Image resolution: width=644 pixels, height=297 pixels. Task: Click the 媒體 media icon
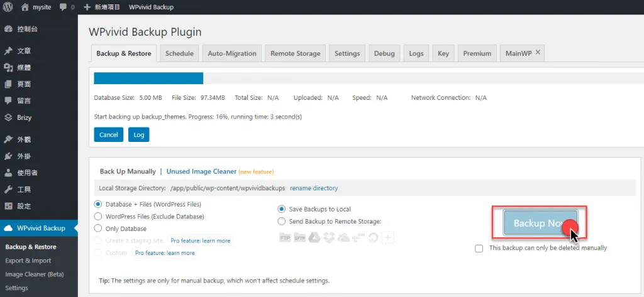coord(8,68)
